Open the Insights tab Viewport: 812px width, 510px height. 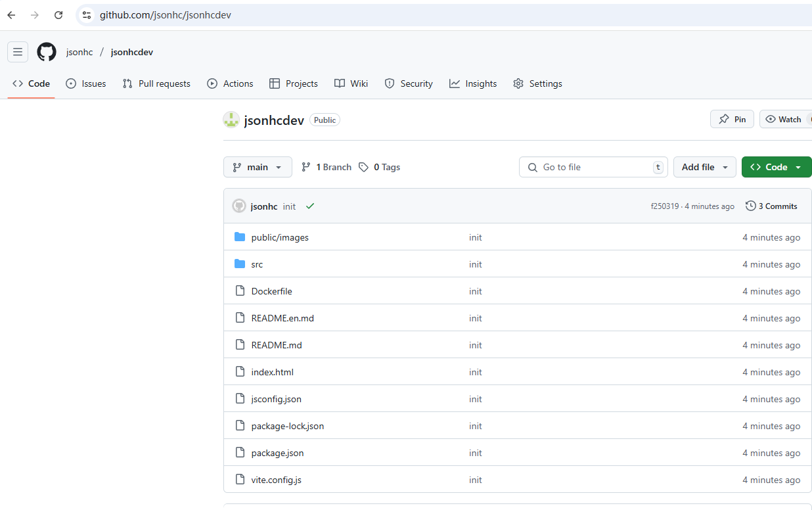tap(473, 83)
